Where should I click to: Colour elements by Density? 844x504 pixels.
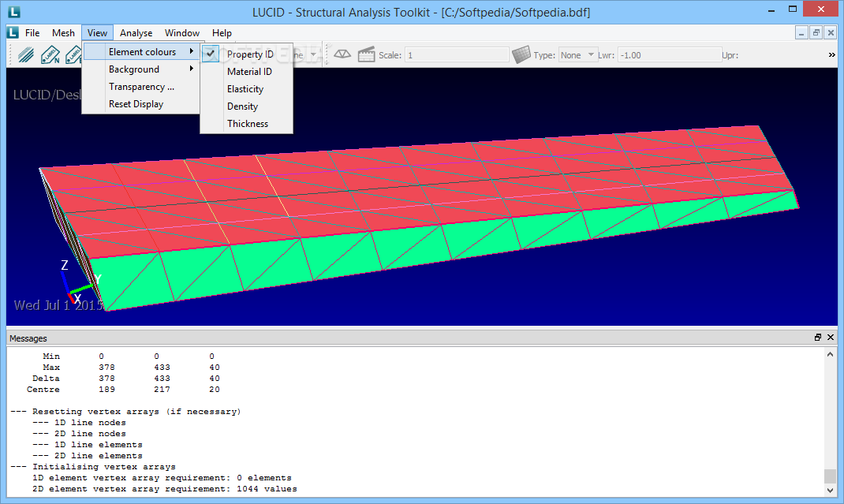click(247, 106)
